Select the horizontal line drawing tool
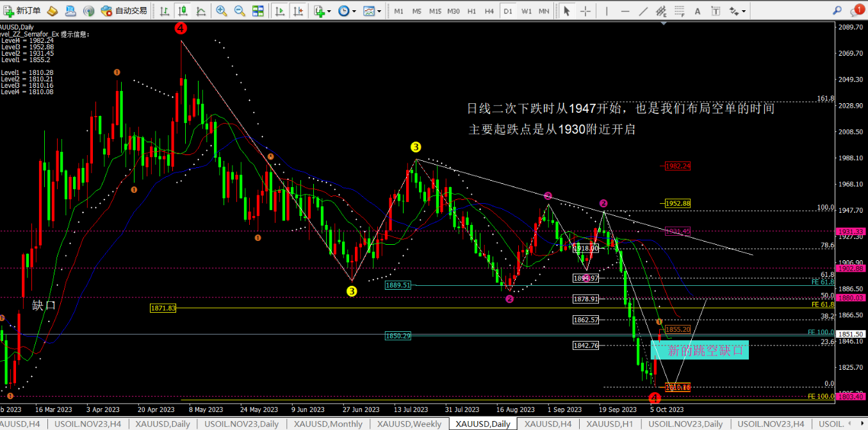 point(625,11)
